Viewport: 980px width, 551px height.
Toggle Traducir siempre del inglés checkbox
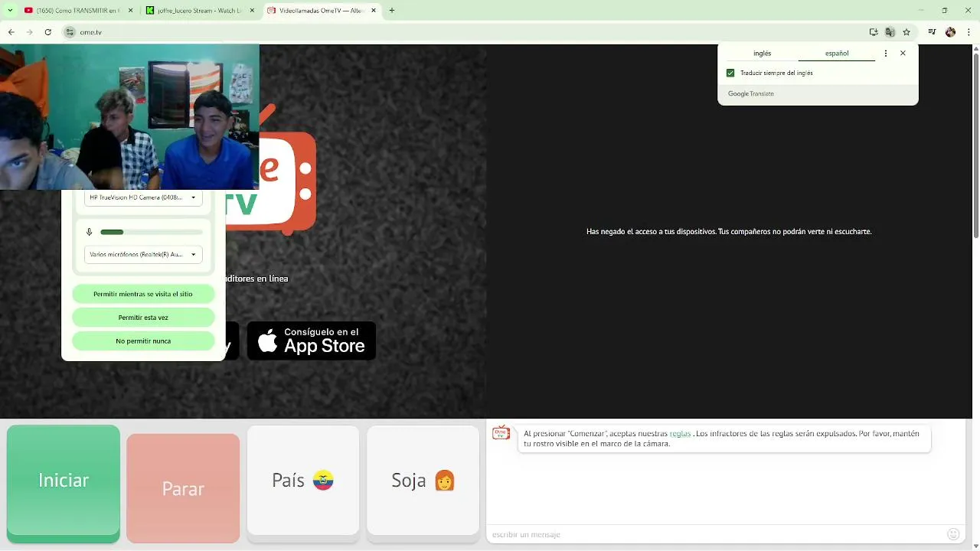[730, 73]
